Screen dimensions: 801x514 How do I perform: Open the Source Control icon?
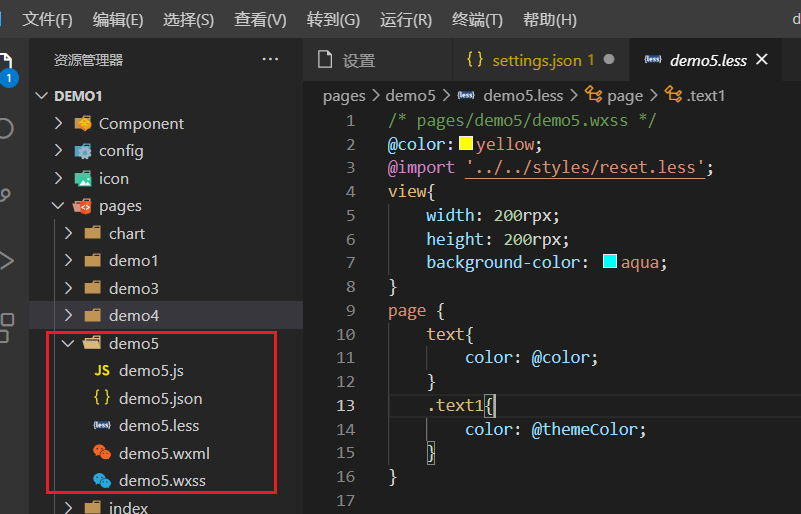coord(5,195)
